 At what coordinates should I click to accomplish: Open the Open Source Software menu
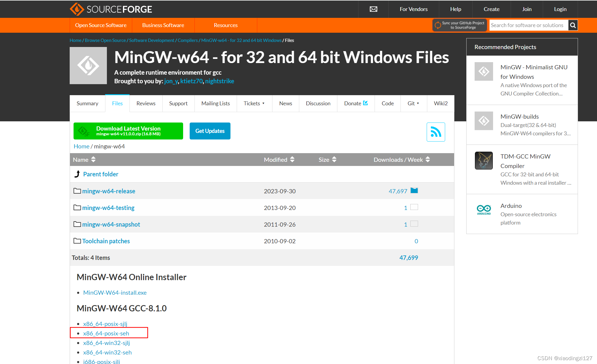tap(101, 25)
